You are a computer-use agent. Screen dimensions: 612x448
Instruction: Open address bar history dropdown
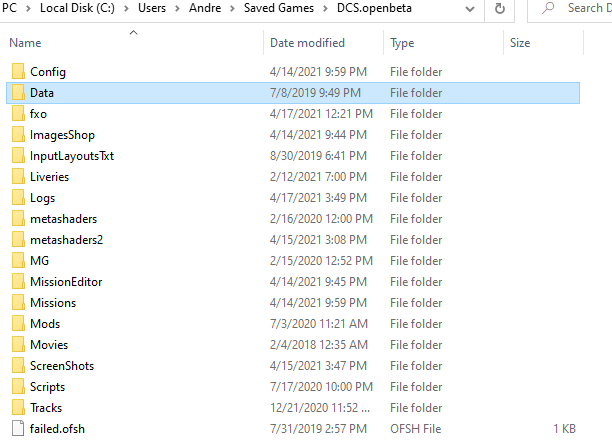click(x=470, y=9)
